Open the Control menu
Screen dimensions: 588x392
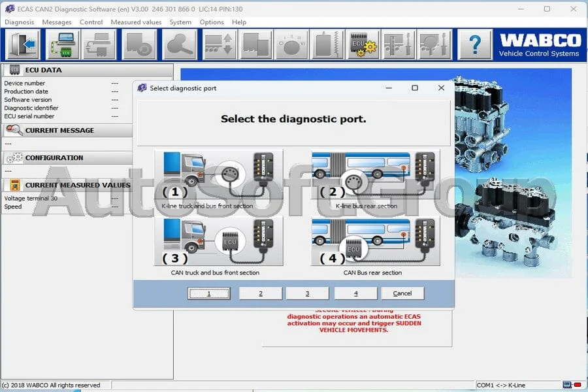tap(91, 22)
